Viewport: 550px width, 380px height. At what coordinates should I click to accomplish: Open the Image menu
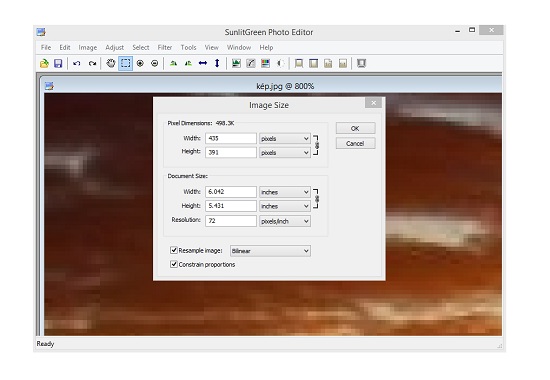pos(88,47)
